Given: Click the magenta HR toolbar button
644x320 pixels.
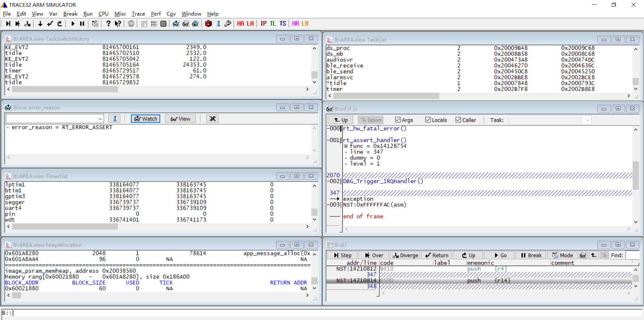Looking at the screenshot, I should coord(295,23).
